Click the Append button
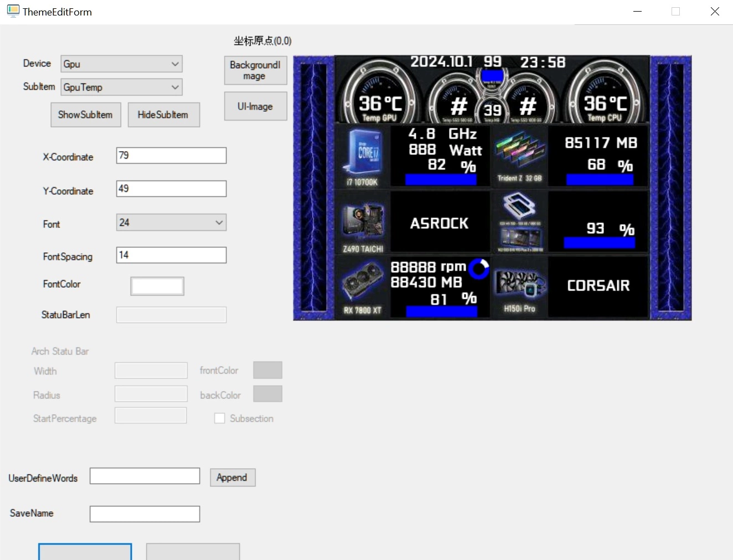The image size is (733, 560). (x=233, y=478)
